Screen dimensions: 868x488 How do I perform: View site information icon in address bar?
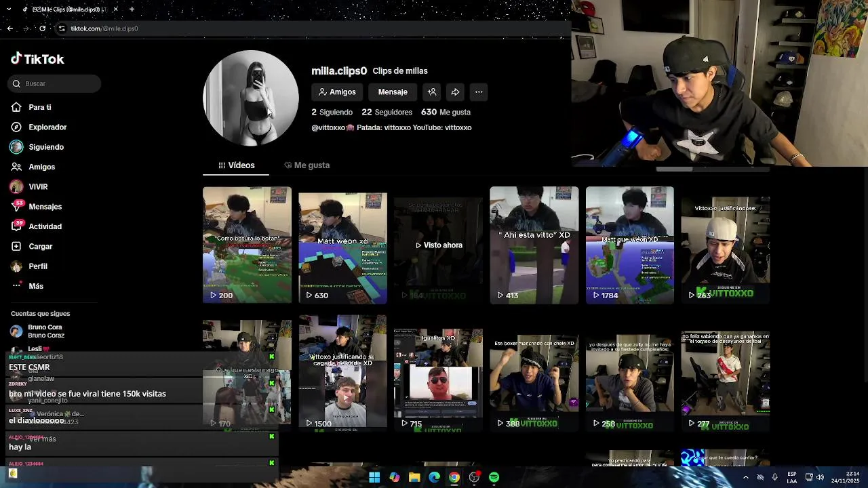point(62,28)
